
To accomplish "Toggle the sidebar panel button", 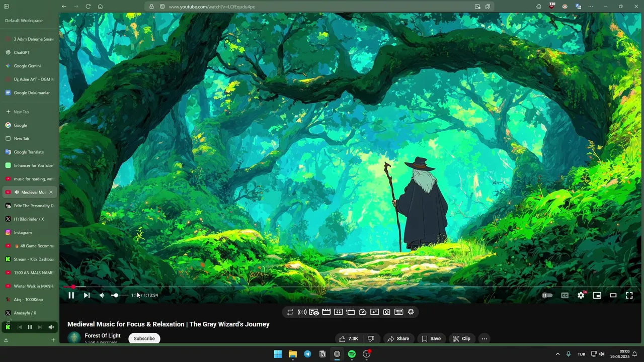I will click(x=7, y=7).
